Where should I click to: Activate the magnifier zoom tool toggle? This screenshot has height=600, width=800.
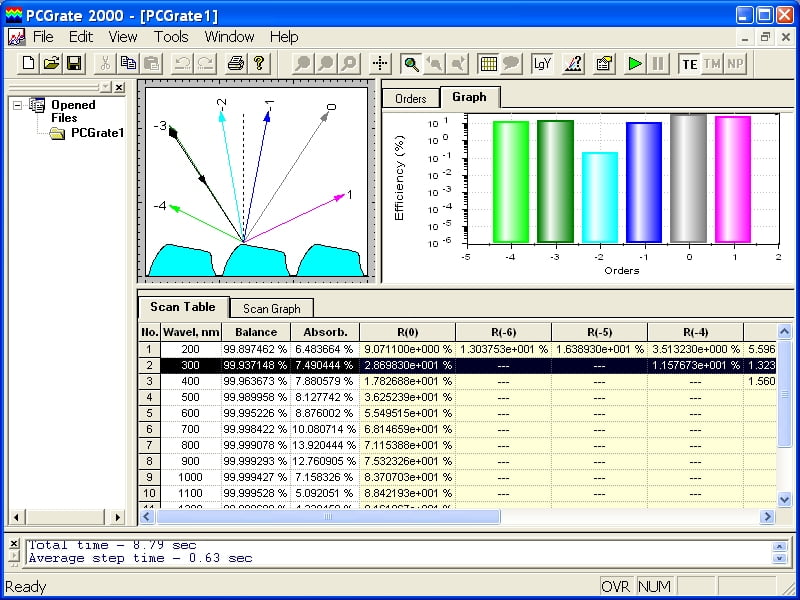pos(411,63)
